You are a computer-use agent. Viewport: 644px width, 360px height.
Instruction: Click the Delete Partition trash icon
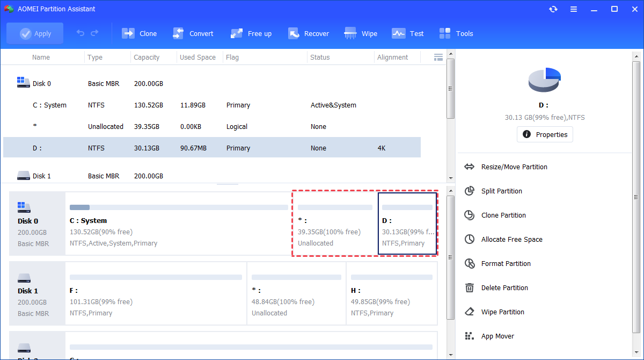[x=470, y=287]
